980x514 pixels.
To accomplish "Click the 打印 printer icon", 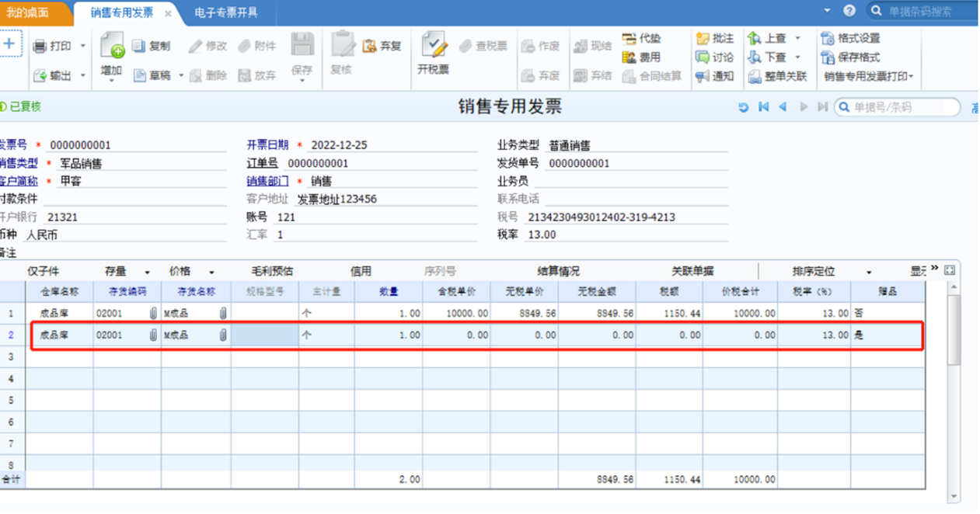I will click(39, 47).
